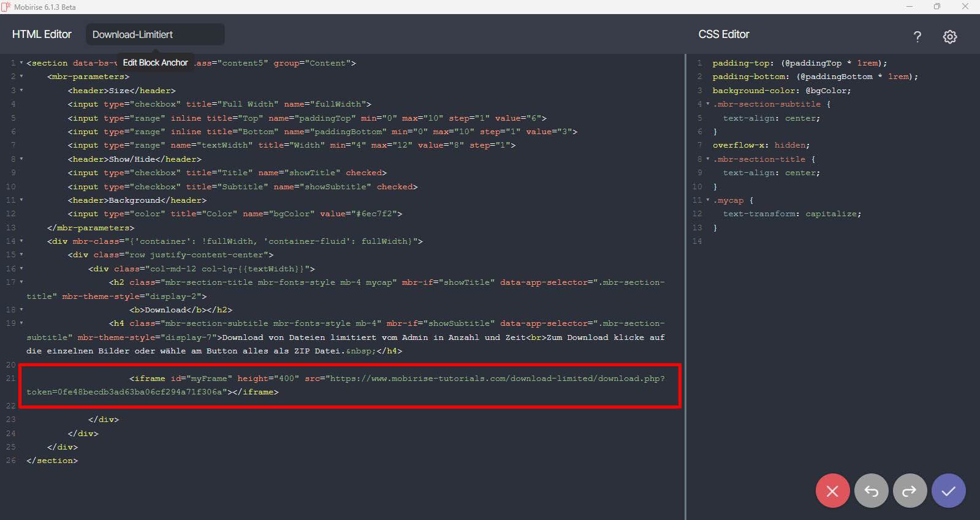
Task: Click text-align: center on CSS line 5
Action: click(772, 118)
